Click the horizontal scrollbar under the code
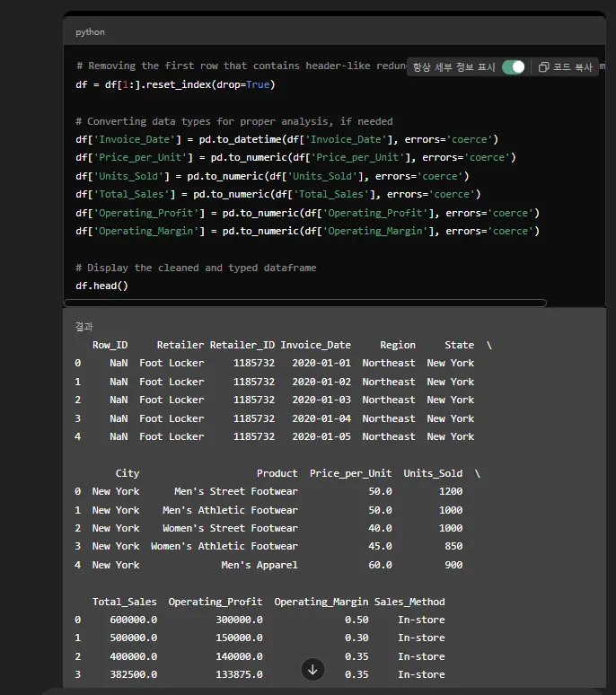The height and width of the screenshot is (695, 616). [x=305, y=304]
